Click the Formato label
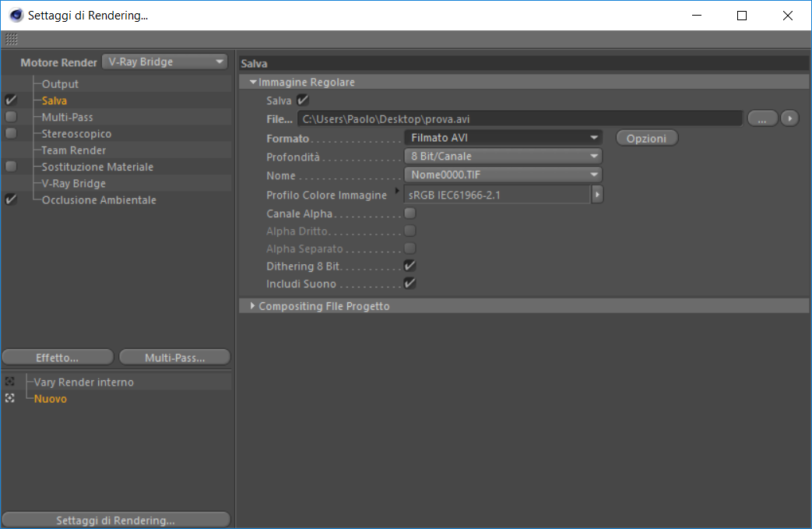The width and height of the screenshot is (812, 529). (x=288, y=139)
